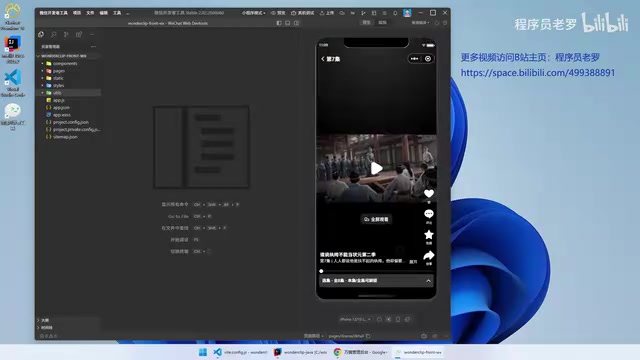Click the Preview (预览) eye button

[278, 13]
